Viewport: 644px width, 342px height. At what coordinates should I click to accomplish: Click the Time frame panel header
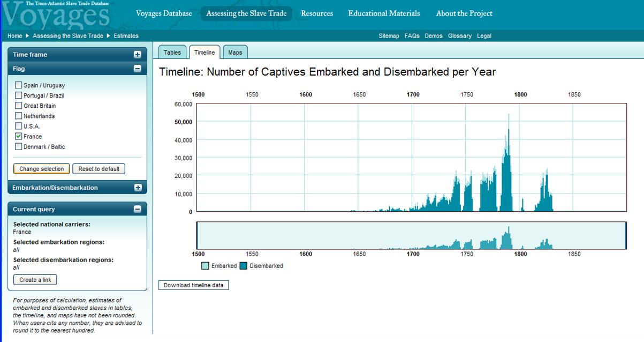click(x=77, y=55)
